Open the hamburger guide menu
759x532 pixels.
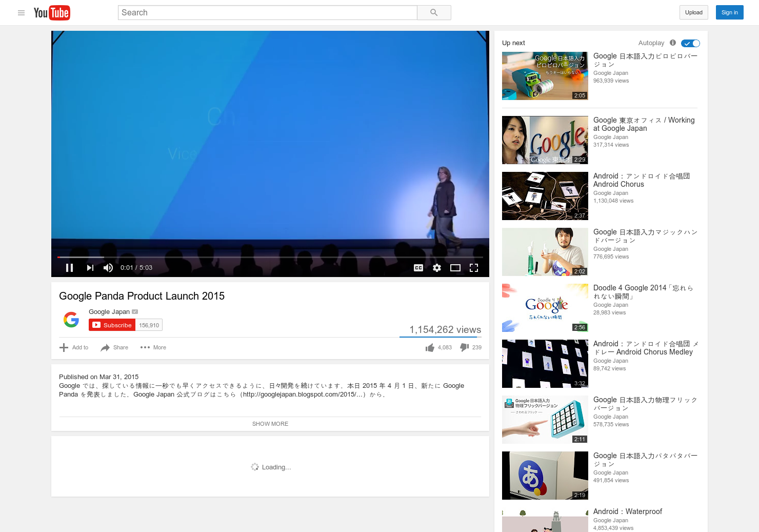[21, 13]
